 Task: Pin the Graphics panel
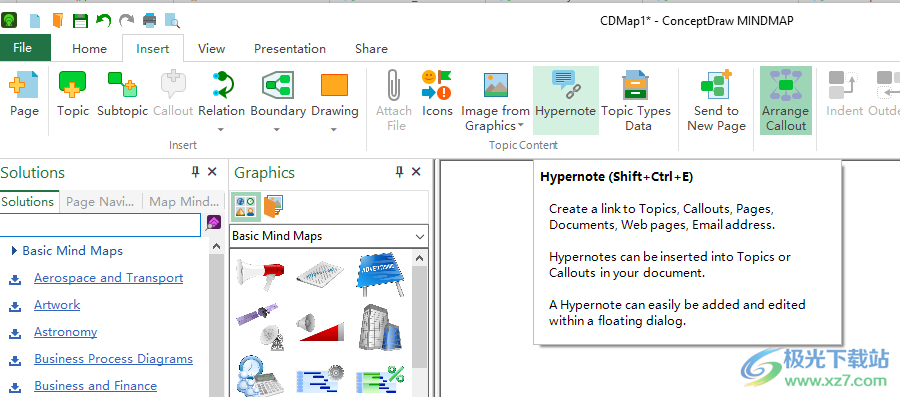point(399,172)
